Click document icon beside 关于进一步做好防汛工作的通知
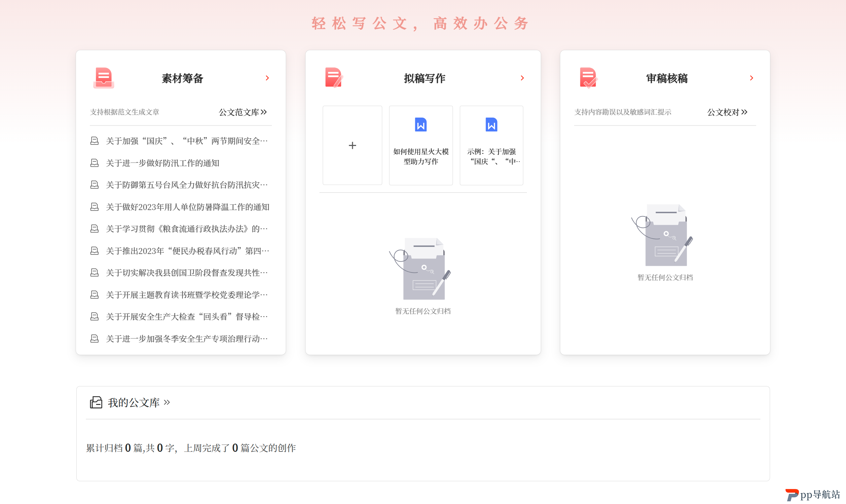 (94, 163)
